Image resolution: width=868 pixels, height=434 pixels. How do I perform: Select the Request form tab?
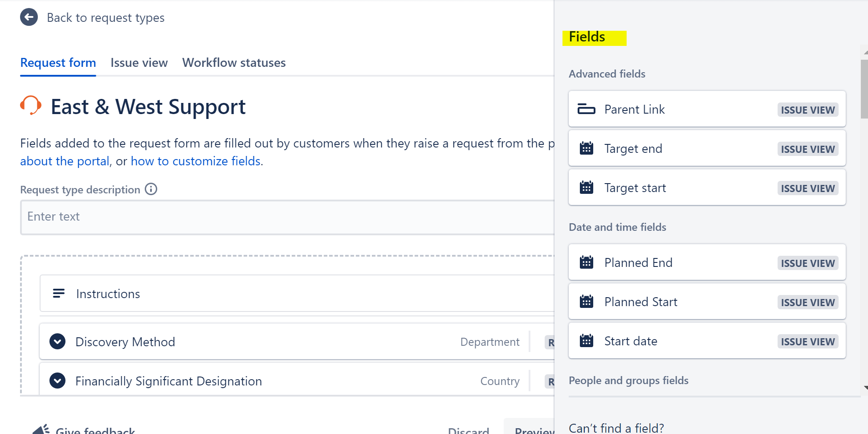tap(58, 62)
